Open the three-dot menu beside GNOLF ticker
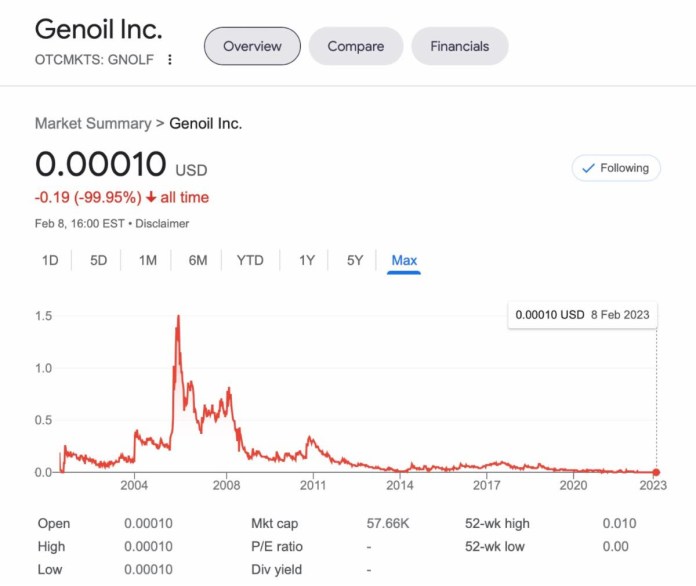Screen dimensions: 696x586 (170, 59)
